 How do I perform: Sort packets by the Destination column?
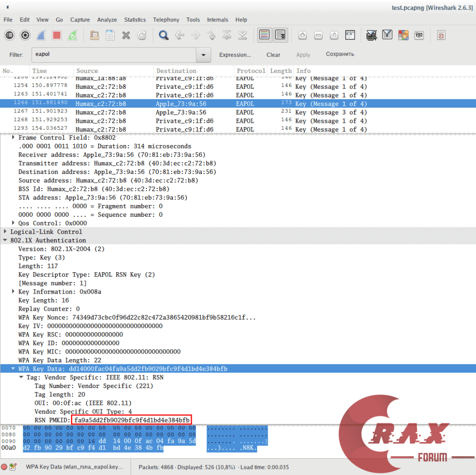pos(194,71)
